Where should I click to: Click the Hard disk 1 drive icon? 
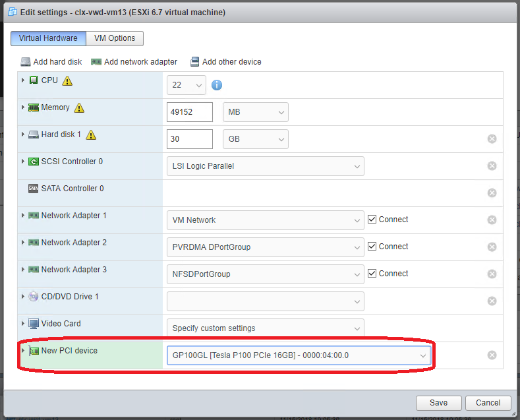[34, 135]
